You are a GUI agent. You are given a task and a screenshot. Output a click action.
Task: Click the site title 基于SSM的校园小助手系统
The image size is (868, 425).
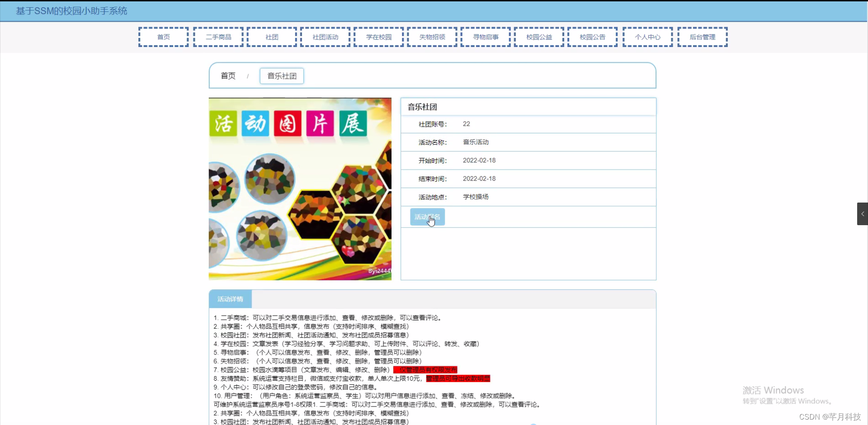pos(71,11)
